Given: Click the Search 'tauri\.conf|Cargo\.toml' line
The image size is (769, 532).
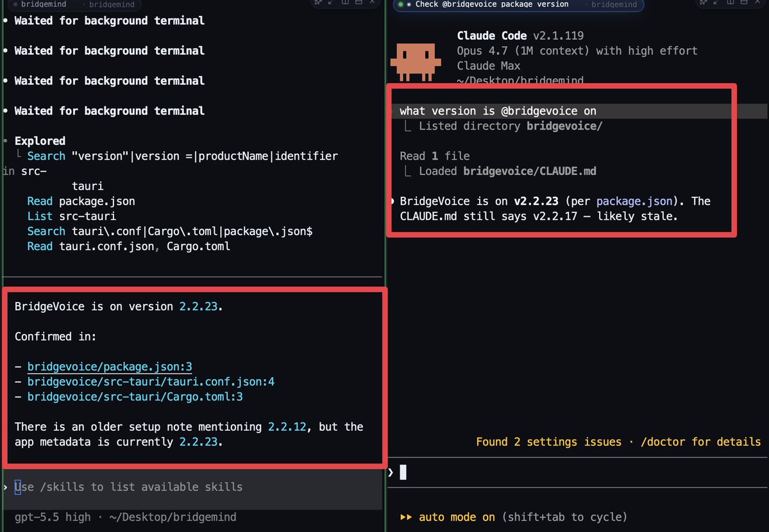Looking at the screenshot, I should point(170,231).
